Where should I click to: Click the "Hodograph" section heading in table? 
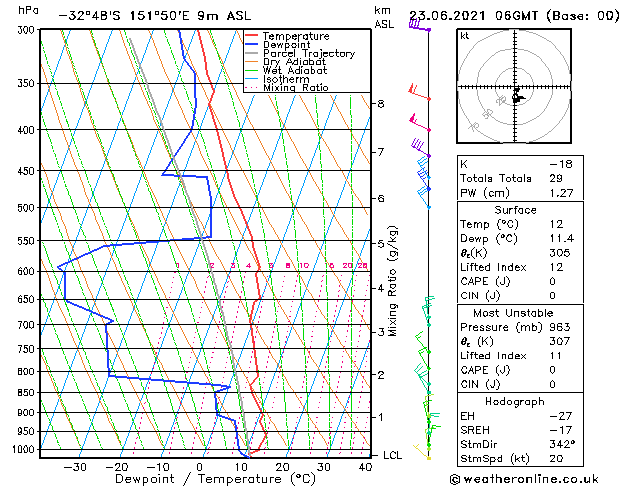pyautogui.click(x=515, y=402)
